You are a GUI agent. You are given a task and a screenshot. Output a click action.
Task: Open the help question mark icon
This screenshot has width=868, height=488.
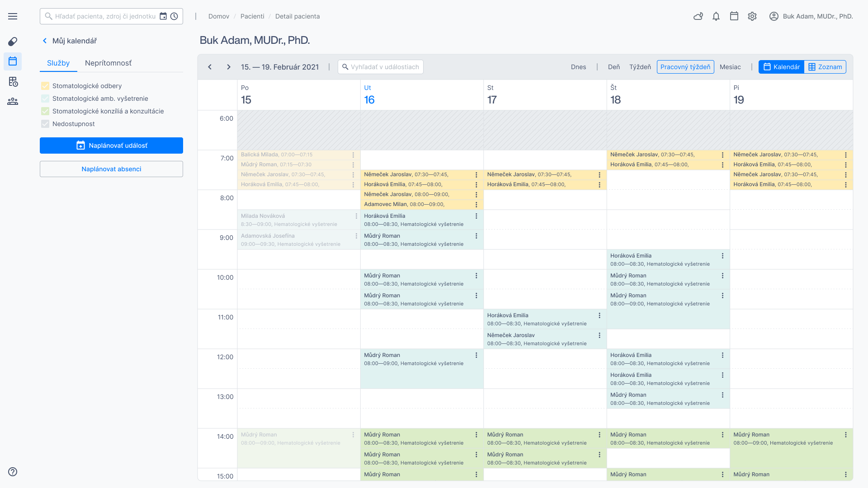click(x=13, y=472)
